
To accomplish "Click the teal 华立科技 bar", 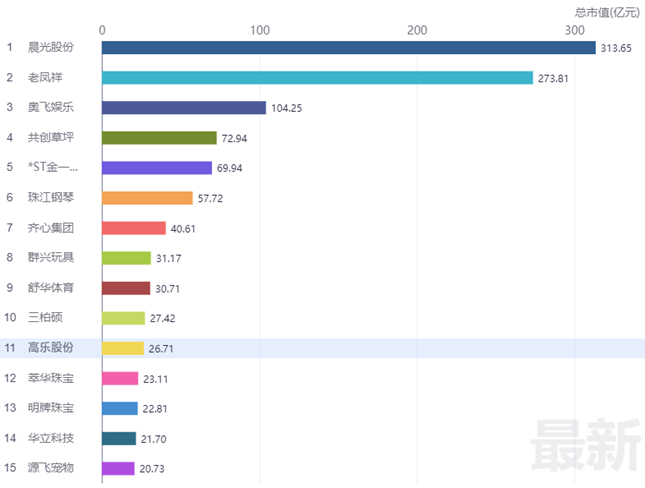I will coord(119,438).
